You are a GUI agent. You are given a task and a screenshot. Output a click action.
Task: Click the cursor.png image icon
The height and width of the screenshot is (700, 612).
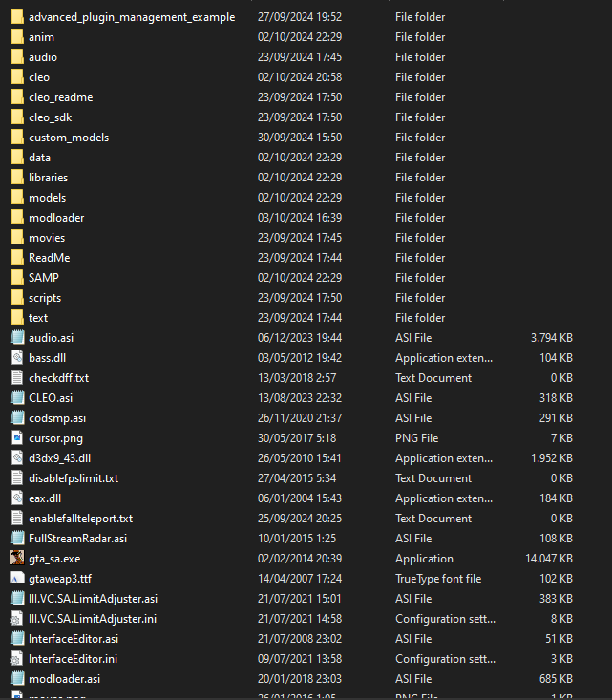tap(17, 438)
